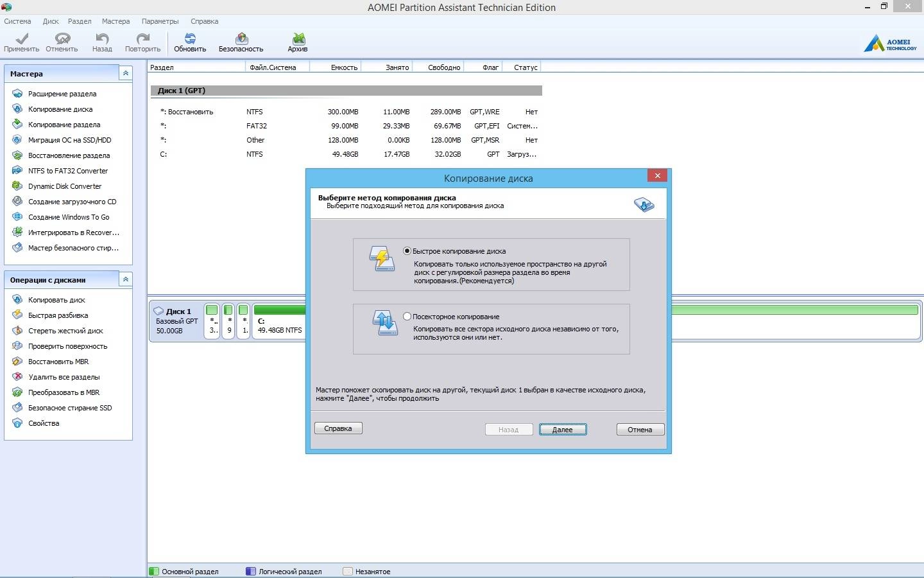This screenshot has height=578, width=924.
Task: Click the Отмена button in the dialog
Action: (640, 430)
